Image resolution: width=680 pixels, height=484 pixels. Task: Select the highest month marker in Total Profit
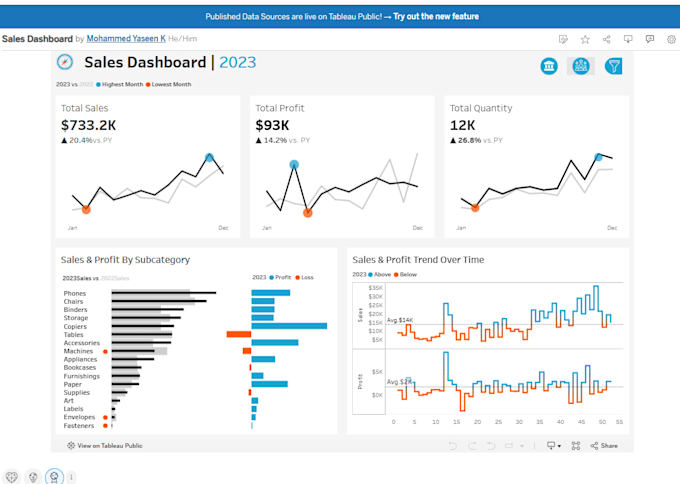coord(294,164)
